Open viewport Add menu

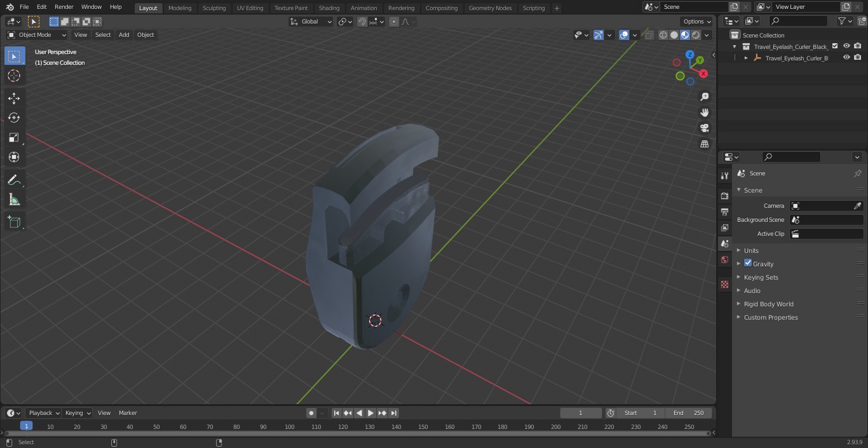(x=124, y=35)
